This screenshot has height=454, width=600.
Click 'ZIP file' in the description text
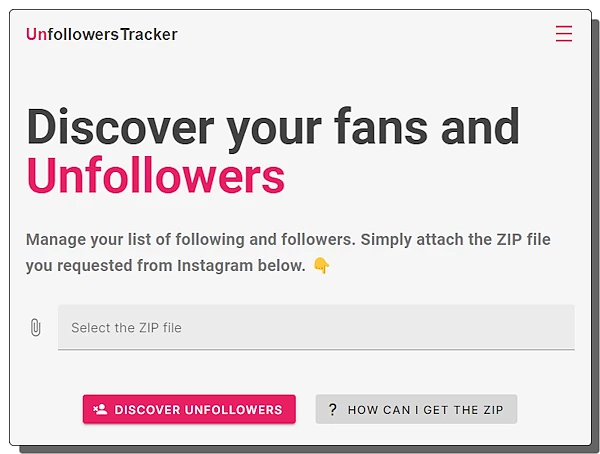[517, 239]
